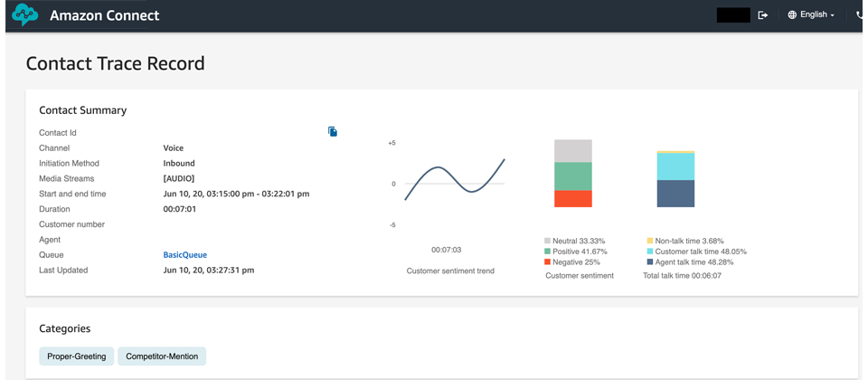The width and height of the screenshot is (868, 380).
Task: Click the Inbound initiation method value
Action: click(179, 164)
